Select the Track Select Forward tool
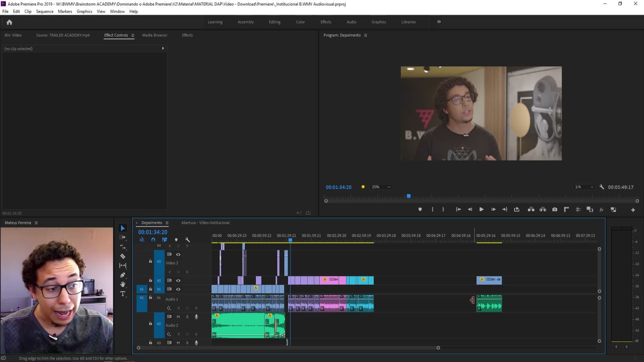644x362 pixels. pyautogui.click(x=123, y=237)
